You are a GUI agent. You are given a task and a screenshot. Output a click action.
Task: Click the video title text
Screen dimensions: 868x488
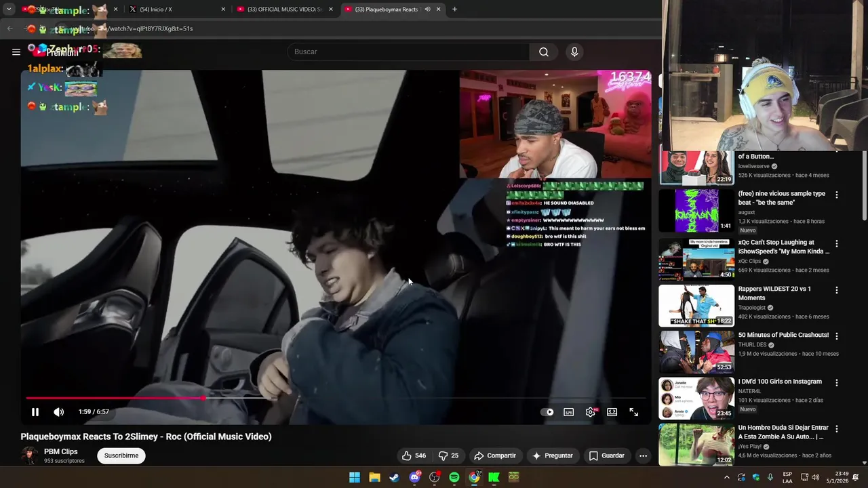pos(146,436)
